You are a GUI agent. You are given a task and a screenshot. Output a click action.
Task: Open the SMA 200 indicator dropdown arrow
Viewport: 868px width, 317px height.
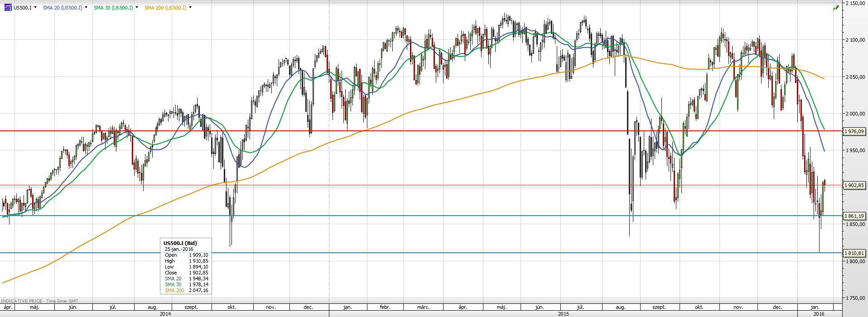click(x=190, y=7)
